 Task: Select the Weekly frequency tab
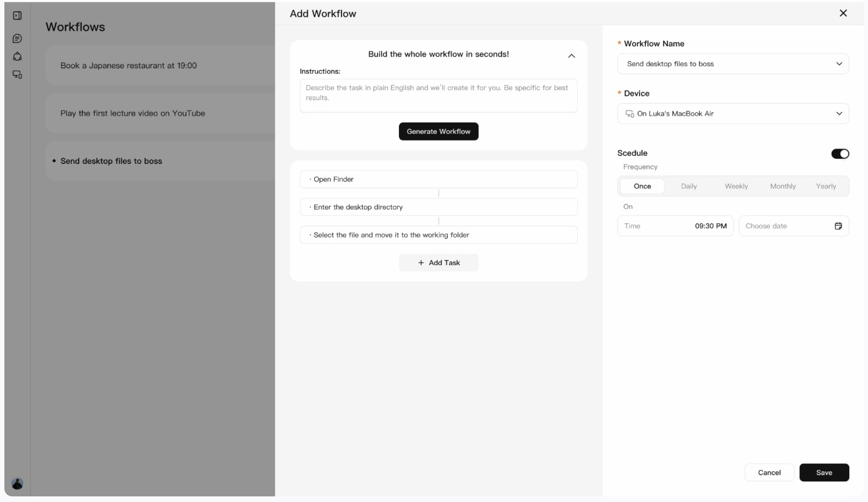(x=736, y=186)
